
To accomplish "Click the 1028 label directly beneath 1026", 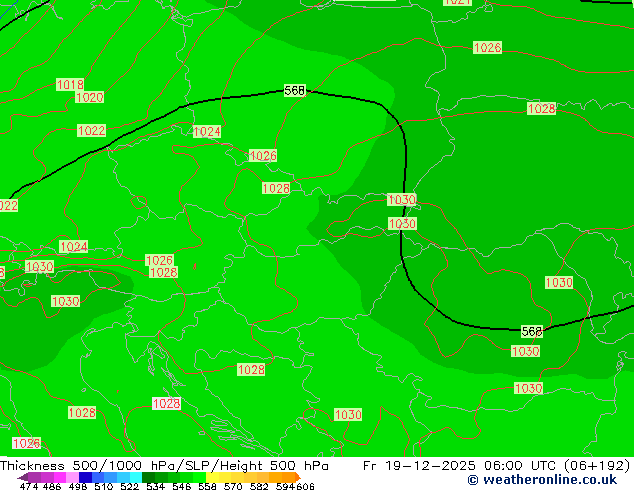I will [x=163, y=272].
